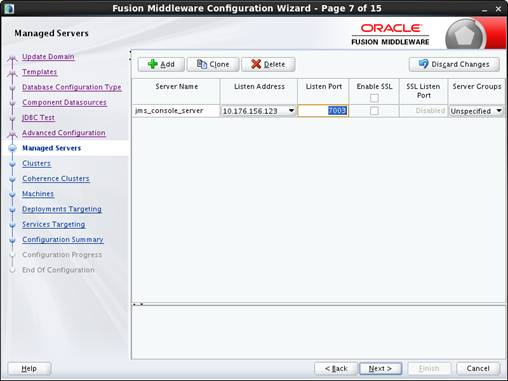This screenshot has height=381, width=508.
Task: Go to Templates step
Action: tap(39, 72)
